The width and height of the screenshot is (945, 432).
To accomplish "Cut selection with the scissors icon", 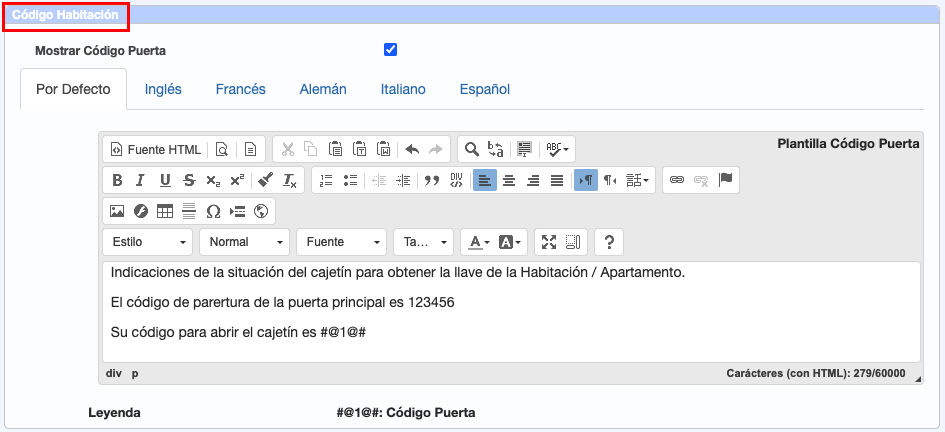I will (x=288, y=149).
